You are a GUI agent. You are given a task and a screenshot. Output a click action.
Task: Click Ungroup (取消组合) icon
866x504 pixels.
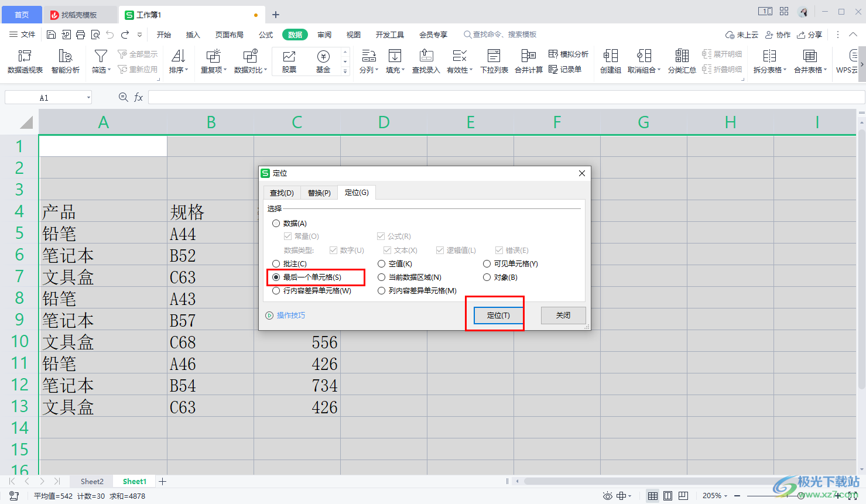point(644,56)
